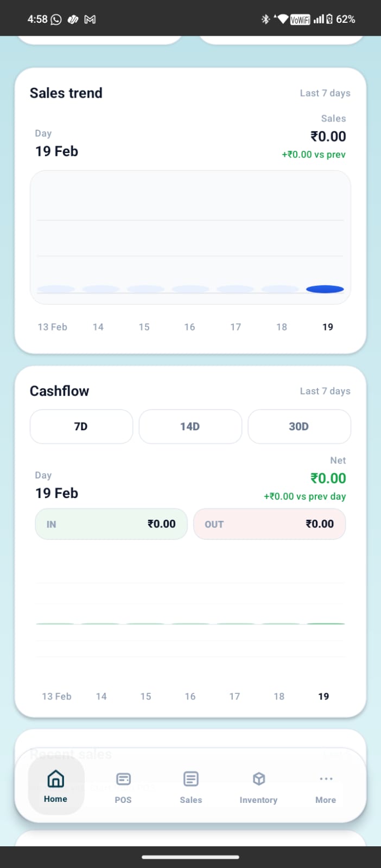This screenshot has width=381, height=868.
Task: Open the Sales section icon
Action: [x=190, y=778]
